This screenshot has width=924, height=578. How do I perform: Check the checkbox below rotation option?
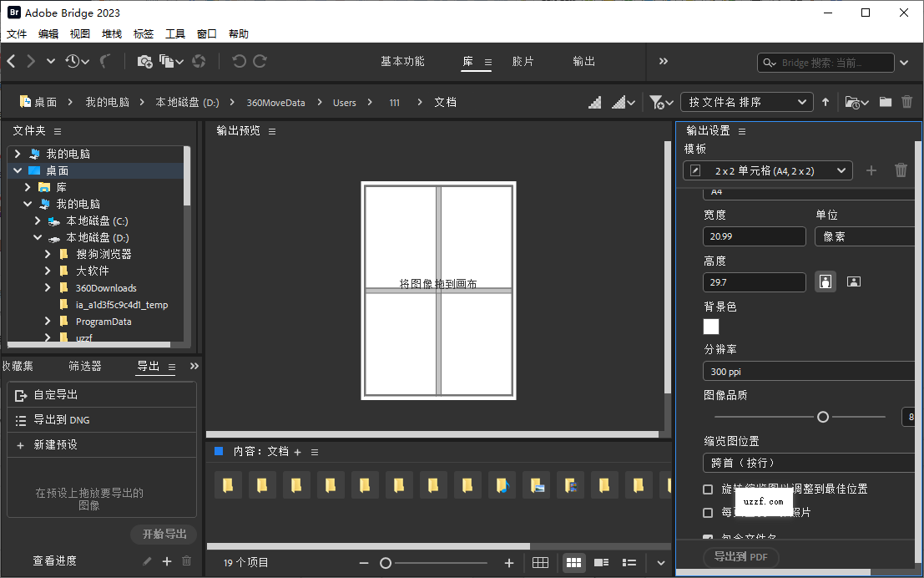pyautogui.click(x=707, y=513)
